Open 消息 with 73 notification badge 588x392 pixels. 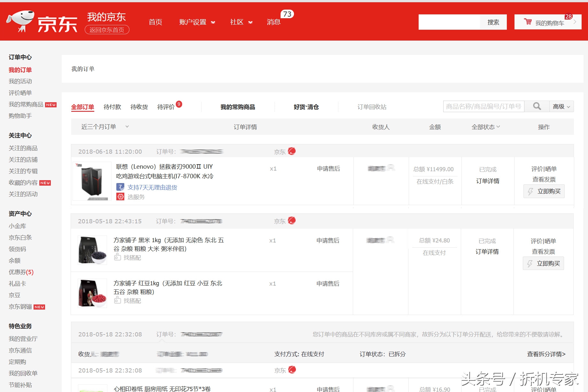tap(274, 22)
